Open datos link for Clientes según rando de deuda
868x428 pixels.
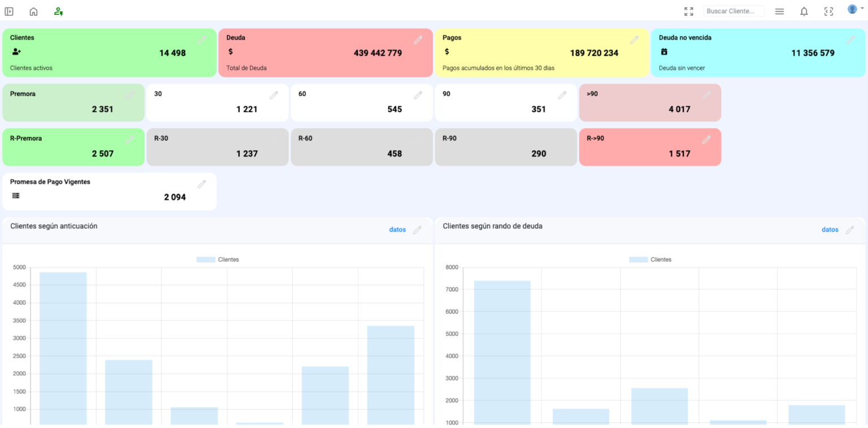[x=830, y=230]
